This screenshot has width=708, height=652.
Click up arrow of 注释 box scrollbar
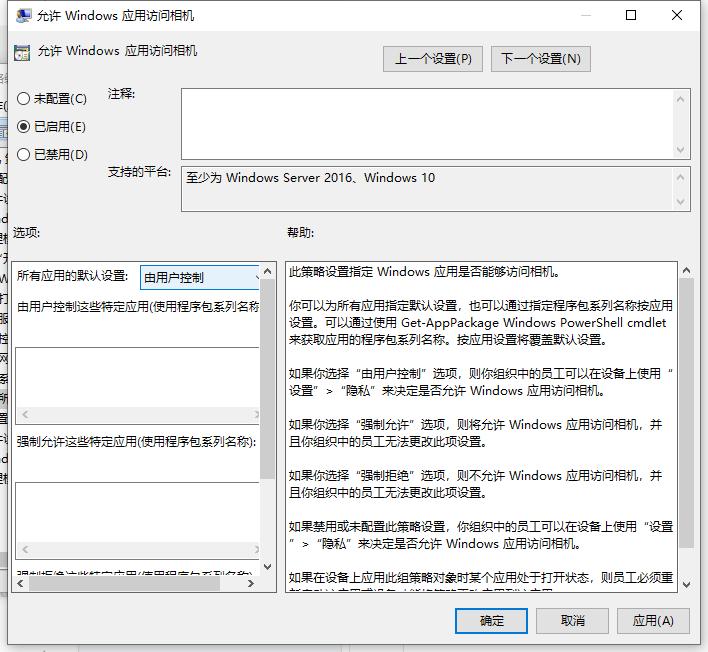(681, 99)
